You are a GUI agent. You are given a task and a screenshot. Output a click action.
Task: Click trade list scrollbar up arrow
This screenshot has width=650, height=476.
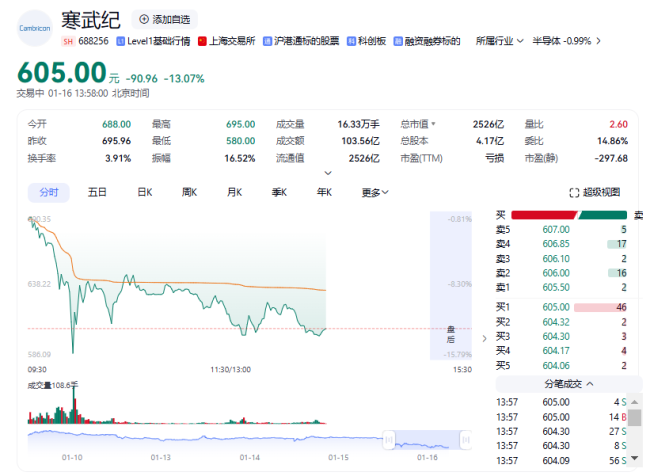tap(634, 402)
